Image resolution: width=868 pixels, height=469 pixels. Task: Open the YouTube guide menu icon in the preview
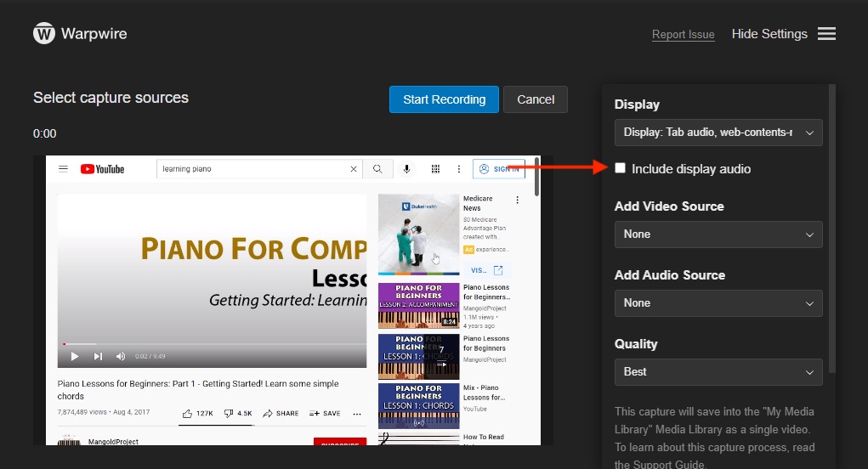(x=63, y=169)
